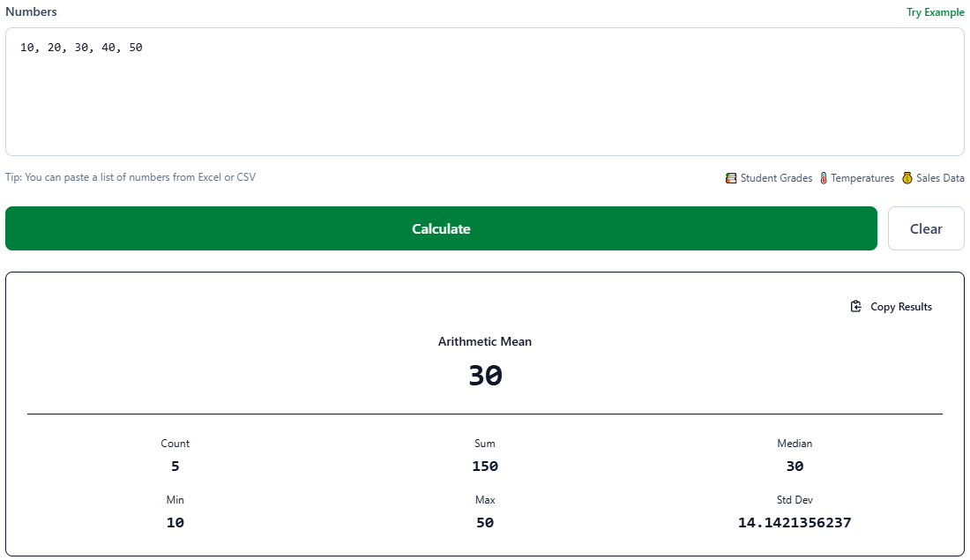Load the Sales Data sample
Viewport: 970px width, 560px height.
[x=939, y=177]
